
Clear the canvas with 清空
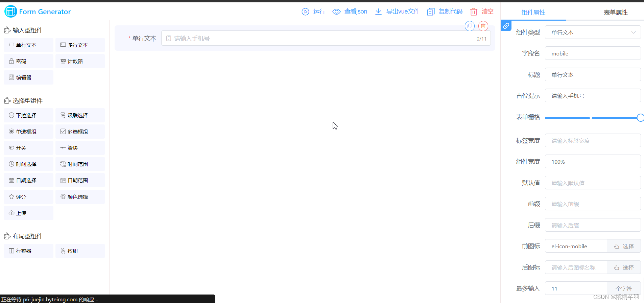[x=482, y=11]
